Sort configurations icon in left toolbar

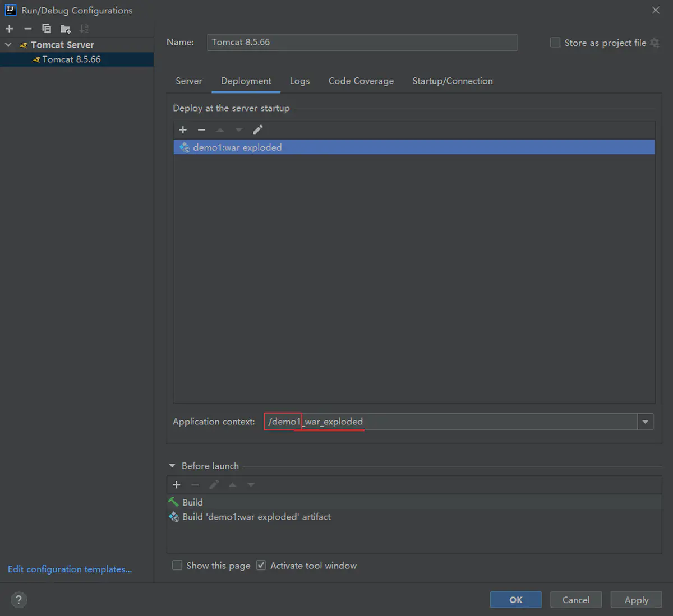pyautogui.click(x=84, y=29)
